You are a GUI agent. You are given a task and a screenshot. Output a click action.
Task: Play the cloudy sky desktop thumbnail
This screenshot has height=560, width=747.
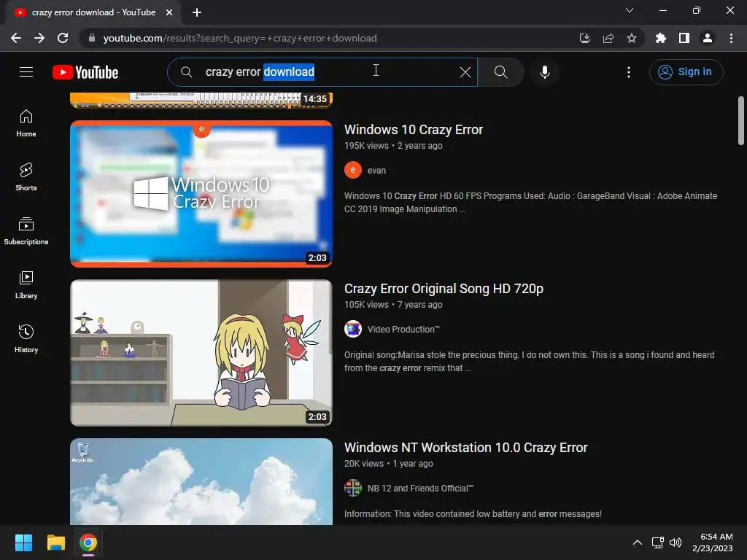201,481
